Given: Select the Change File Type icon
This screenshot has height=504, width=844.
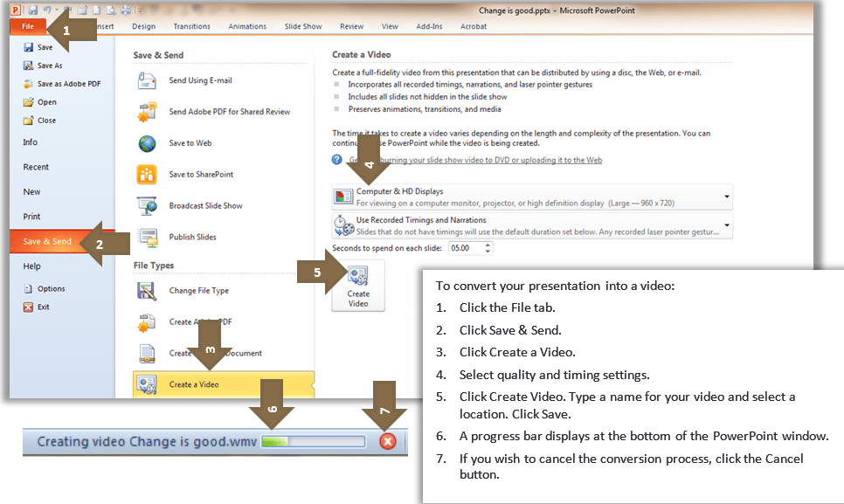Looking at the screenshot, I should coord(147,291).
